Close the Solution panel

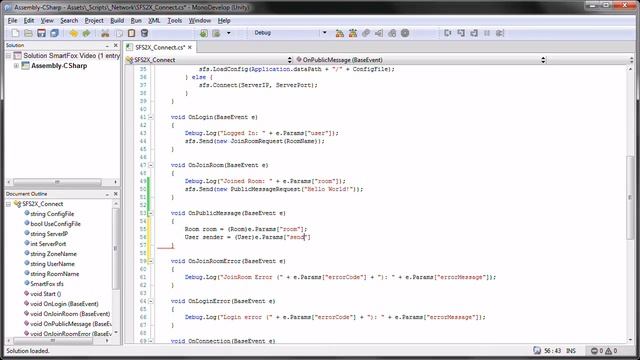tap(116, 45)
